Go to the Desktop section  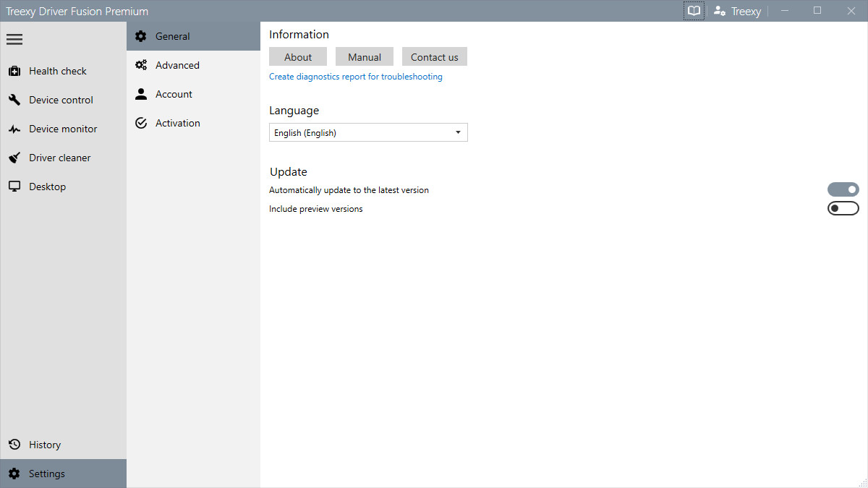63,187
